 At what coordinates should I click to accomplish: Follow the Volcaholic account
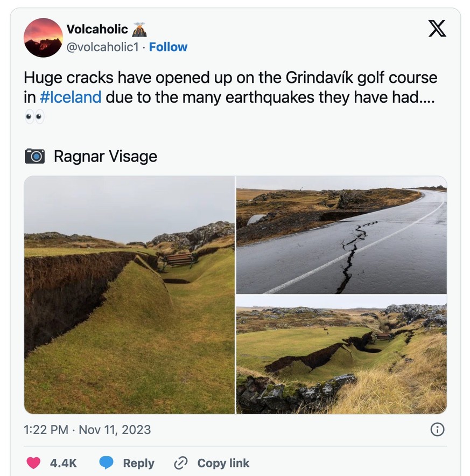tap(168, 47)
